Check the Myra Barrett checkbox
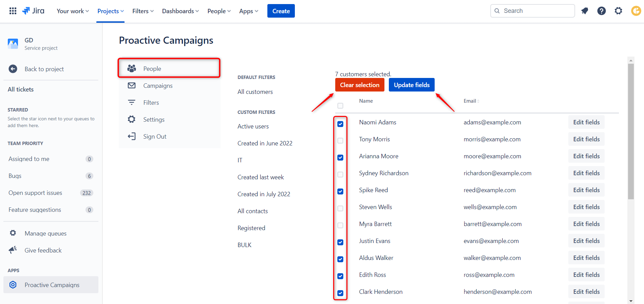The image size is (644, 304). point(340,225)
